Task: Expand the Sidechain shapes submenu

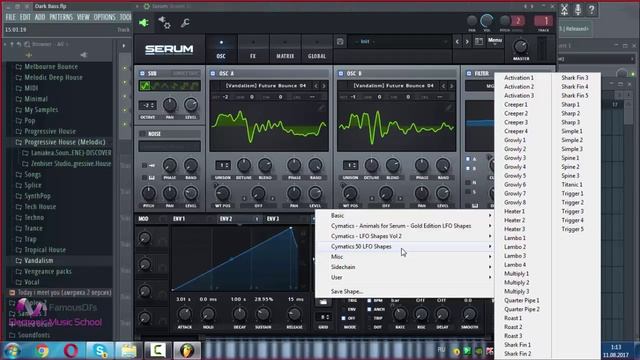Action: pos(404,267)
